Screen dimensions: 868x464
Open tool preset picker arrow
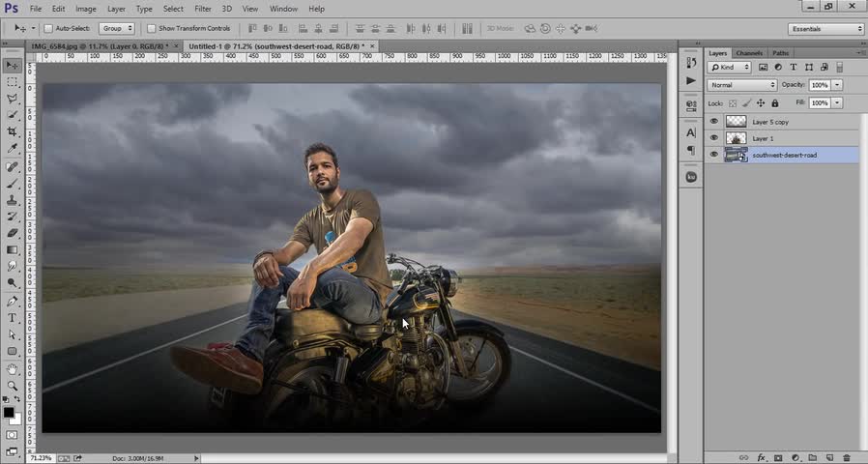coord(33,28)
